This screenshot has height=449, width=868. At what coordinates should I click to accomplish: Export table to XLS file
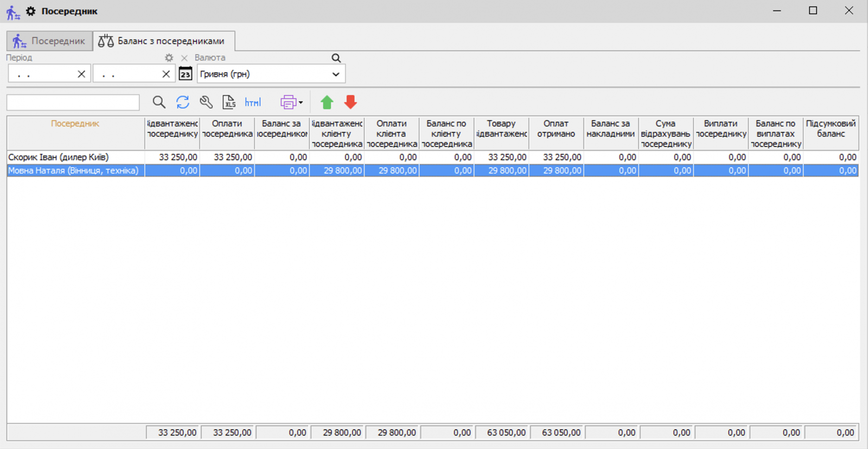click(229, 102)
